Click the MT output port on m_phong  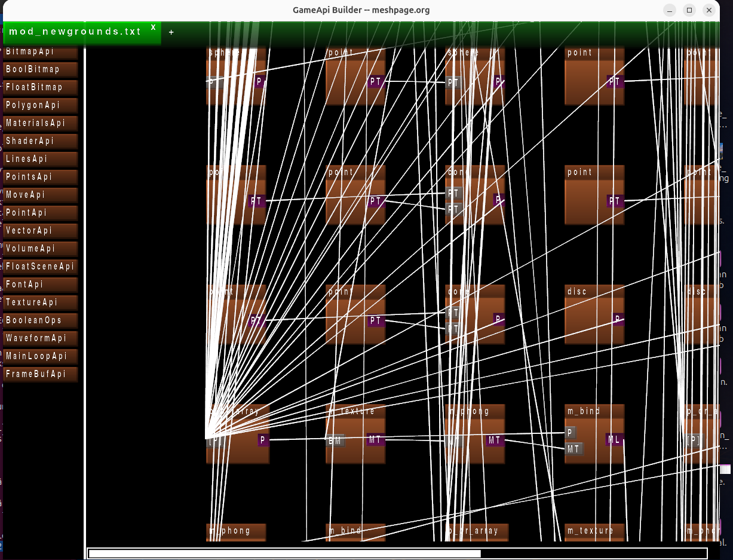pyautogui.click(x=495, y=440)
